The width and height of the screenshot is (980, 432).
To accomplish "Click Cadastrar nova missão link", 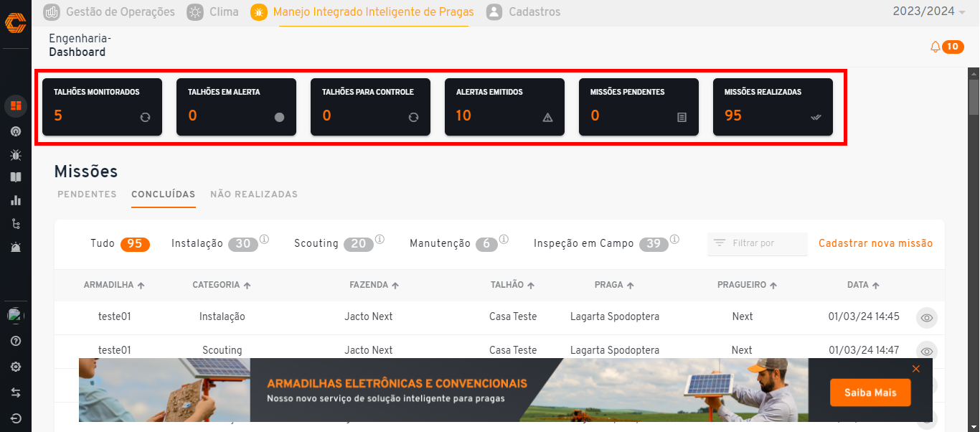I will click(876, 243).
